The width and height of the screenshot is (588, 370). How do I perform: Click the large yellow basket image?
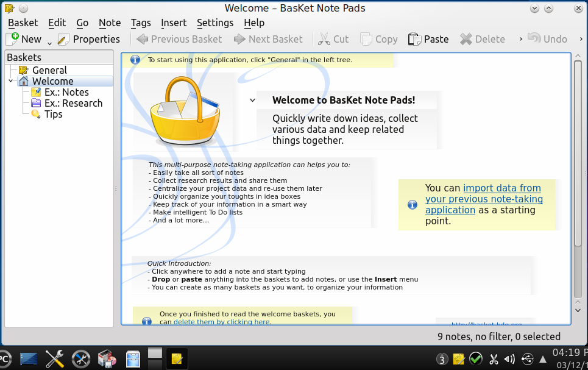tap(185, 111)
